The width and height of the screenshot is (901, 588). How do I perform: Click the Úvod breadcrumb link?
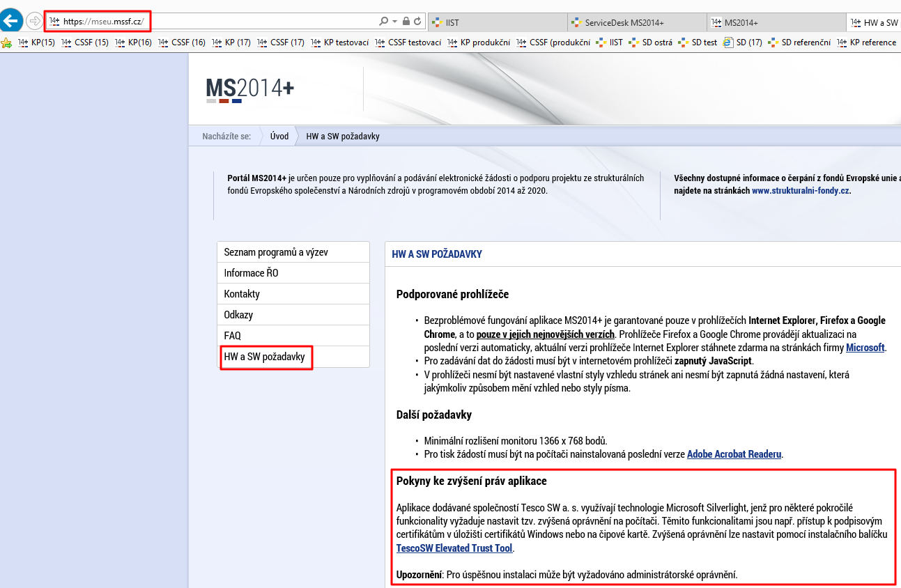pyautogui.click(x=279, y=137)
